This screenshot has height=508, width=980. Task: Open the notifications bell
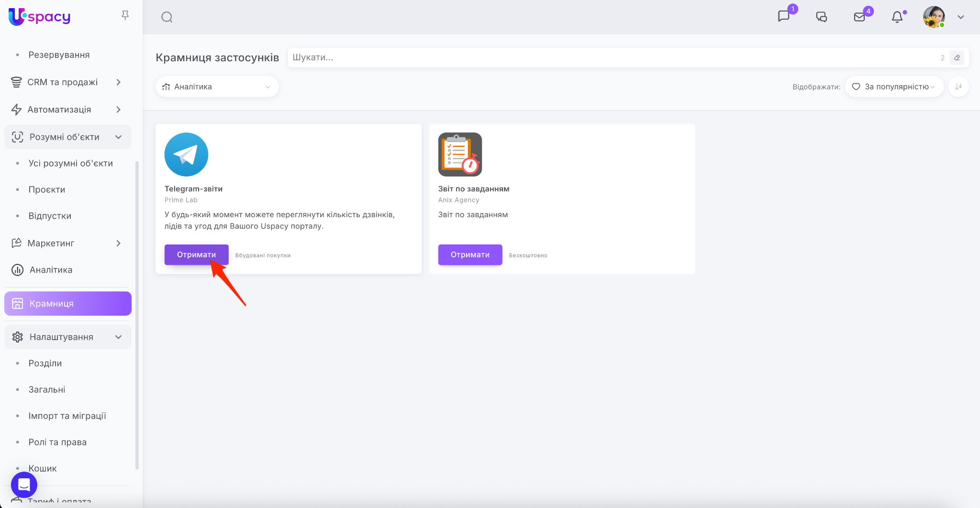click(897, 17)
